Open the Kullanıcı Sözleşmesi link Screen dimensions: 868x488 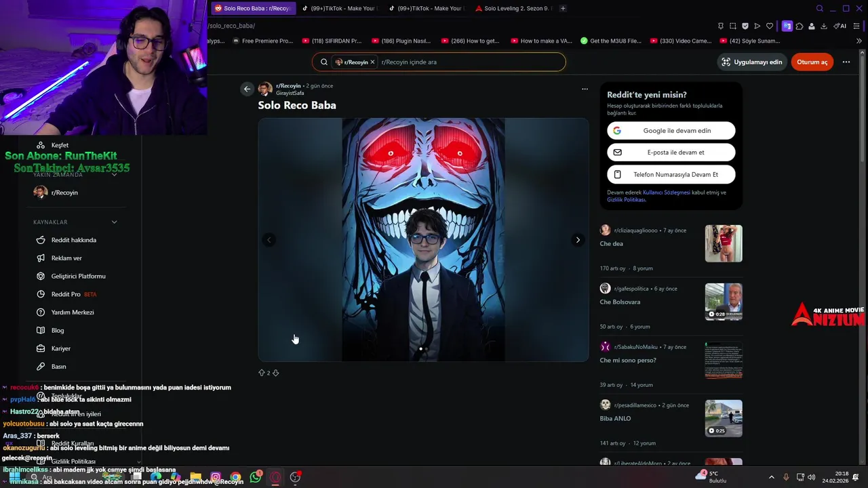[667, 192]
